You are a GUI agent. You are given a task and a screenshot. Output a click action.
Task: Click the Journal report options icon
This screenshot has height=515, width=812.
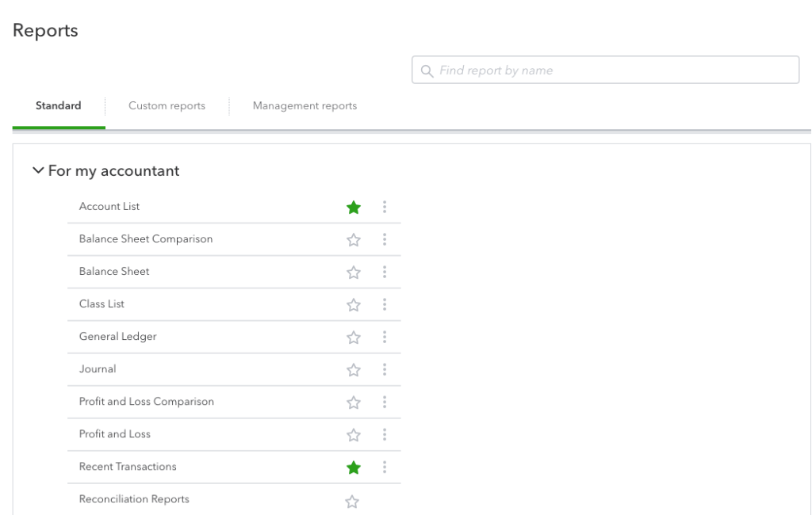tap(385, 368)
